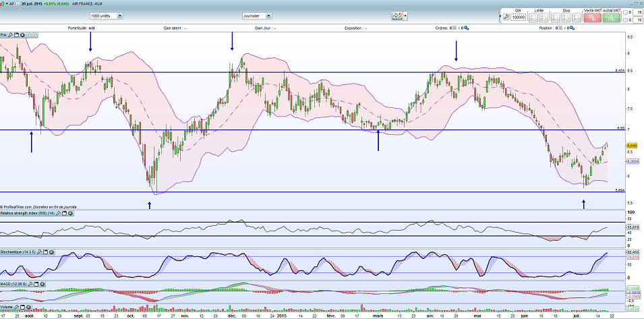The width and height of the screenshot is (644, 319).
Task: Click the Gain Jour label
Action: pos(265,28)
